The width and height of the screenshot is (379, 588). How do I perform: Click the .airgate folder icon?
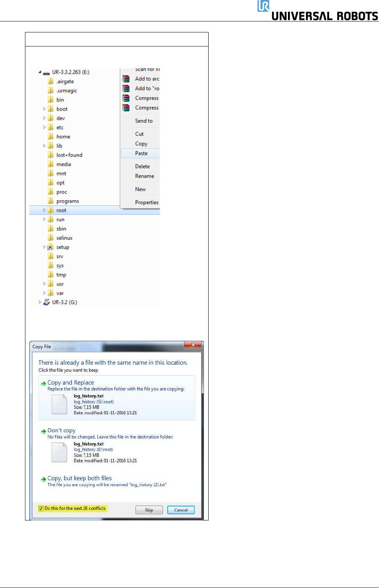[51, 81]
